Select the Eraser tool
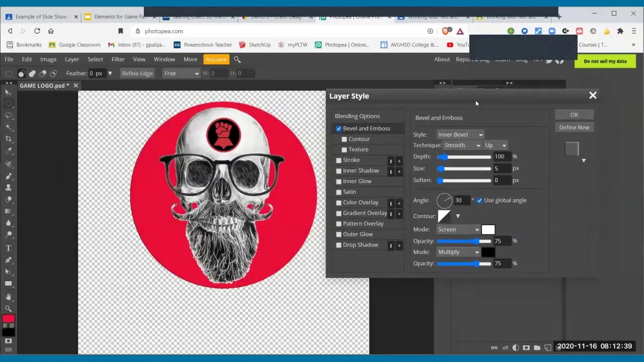This screenshot has width=644, height=362. [8, 200]
